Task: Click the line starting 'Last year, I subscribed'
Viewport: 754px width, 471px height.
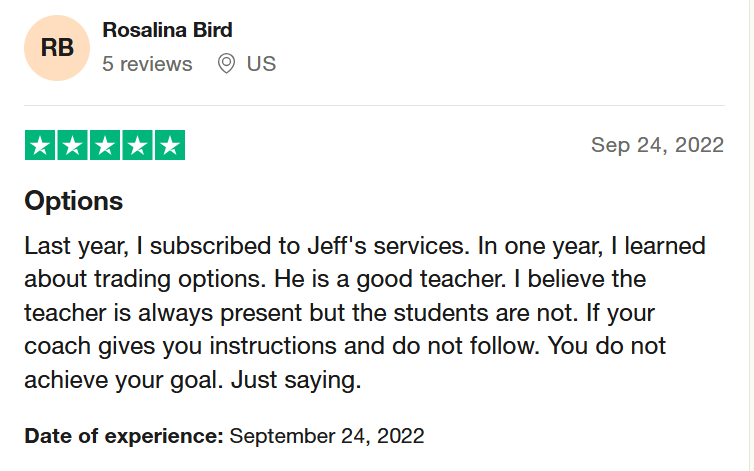Action: click(365, 246)
